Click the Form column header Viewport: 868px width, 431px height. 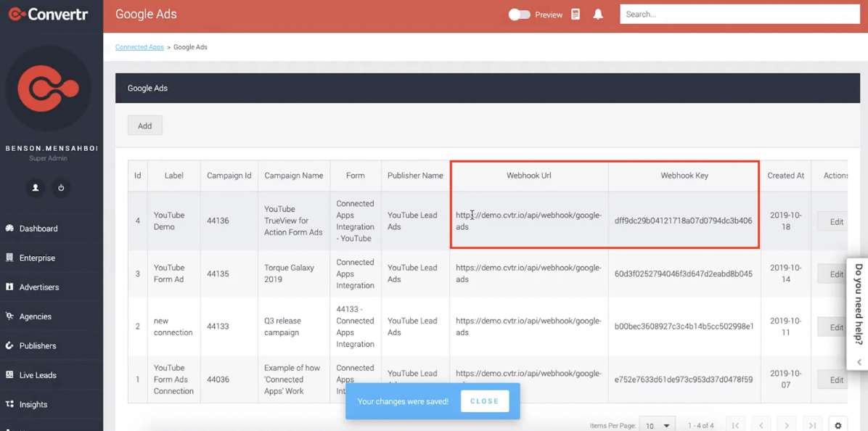pyautogui.click(x=356, y=176)
